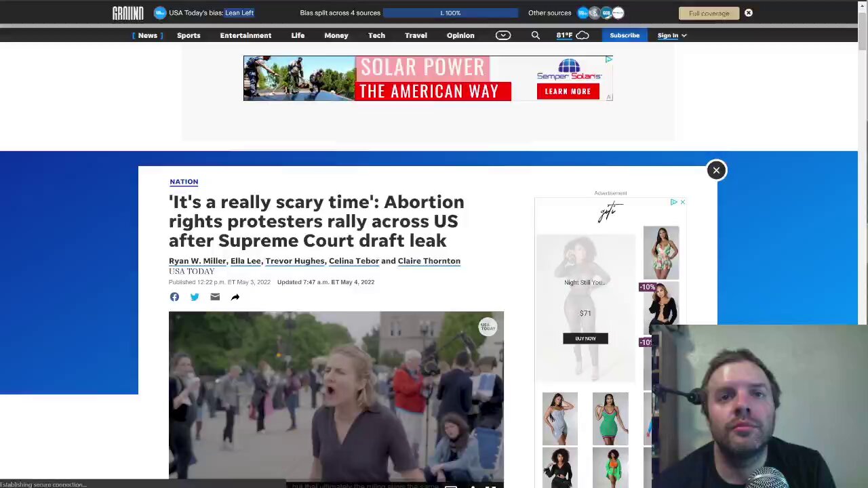
Task: Open the green dress product thumbnail
Action: 610,418
